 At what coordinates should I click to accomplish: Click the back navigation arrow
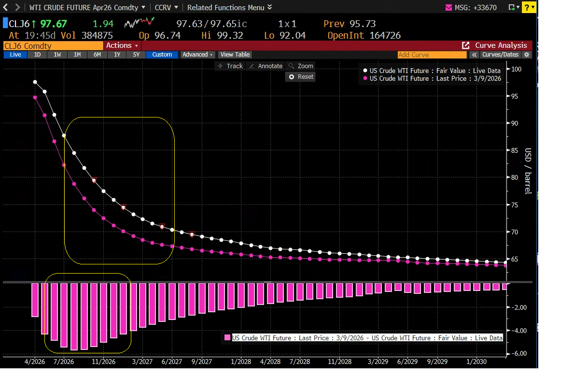pos(6,7)
